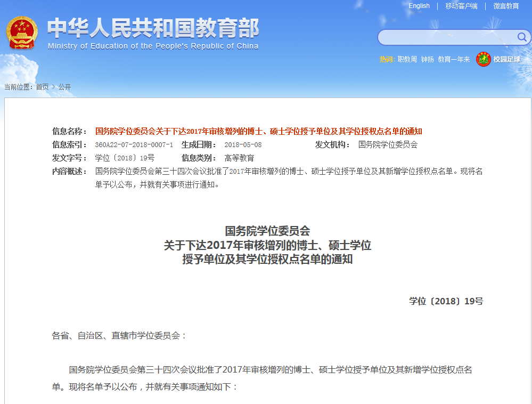Click the generation date 2018-05-08
The width and height of the screenshot is (532, 404).
[243, 145]
